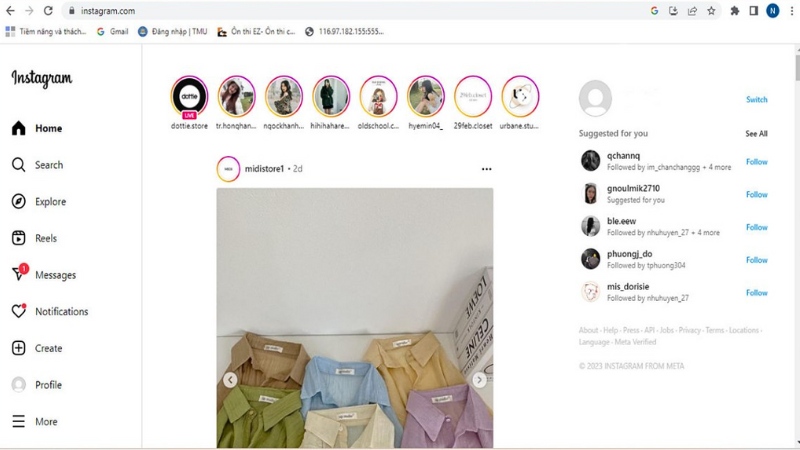Open the More hamburger menu
Viewport: 800px width, 450px height.
click(18, 421)
